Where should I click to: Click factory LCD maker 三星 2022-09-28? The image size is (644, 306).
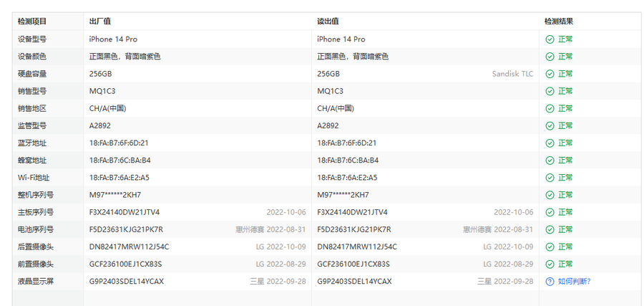278,282
